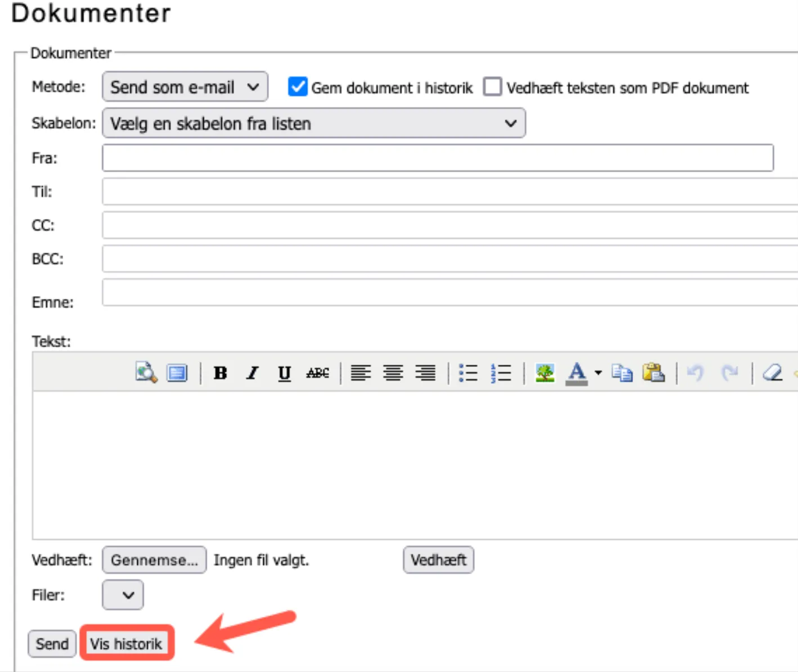Insert a bulleted list
798x672 pixels.
point(468,373)
